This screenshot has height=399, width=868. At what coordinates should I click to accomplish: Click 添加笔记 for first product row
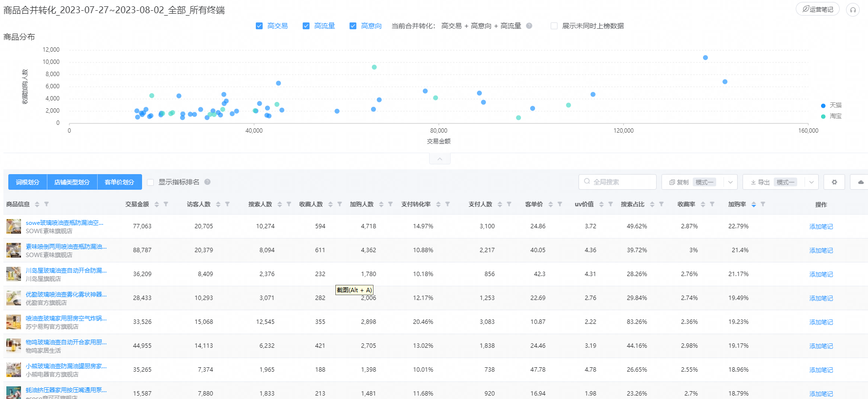821,226
